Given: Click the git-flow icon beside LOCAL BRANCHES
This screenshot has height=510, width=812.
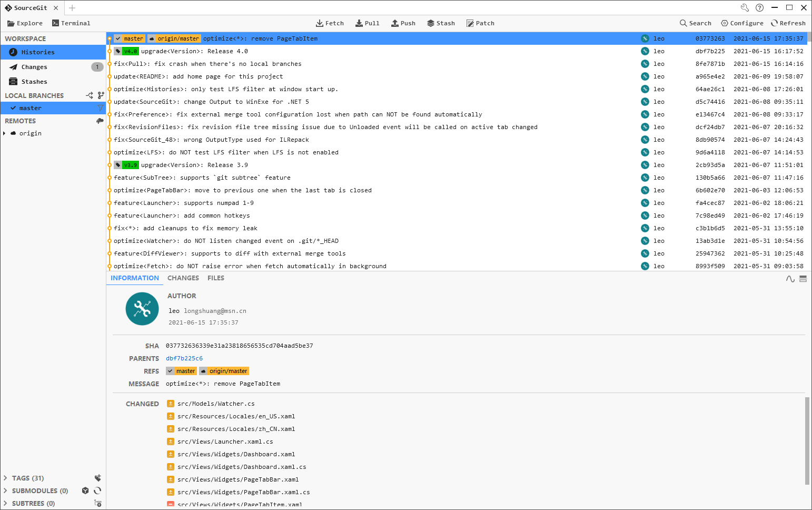Looking at the screenshot, I should pos(90,95).
